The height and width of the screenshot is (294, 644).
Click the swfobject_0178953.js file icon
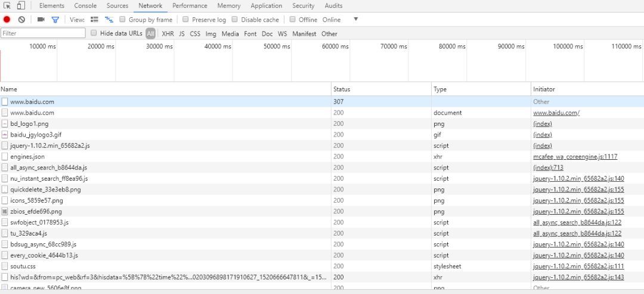tap(5, 222)
